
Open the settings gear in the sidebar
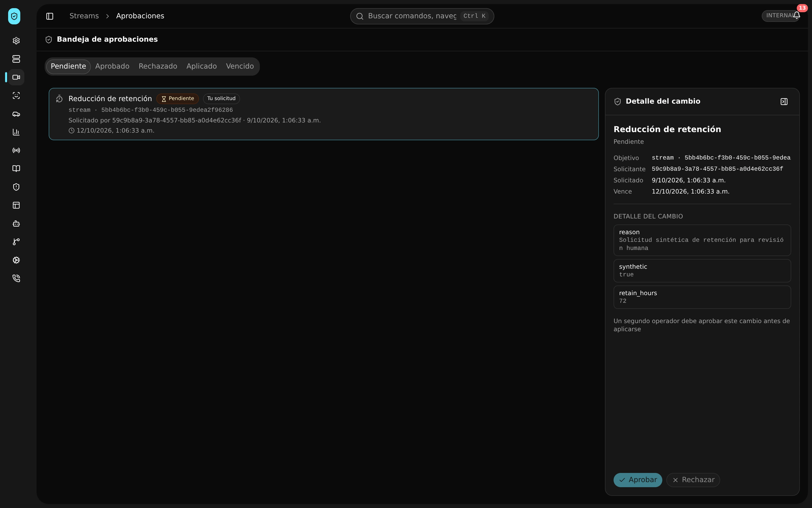point(16,41)
